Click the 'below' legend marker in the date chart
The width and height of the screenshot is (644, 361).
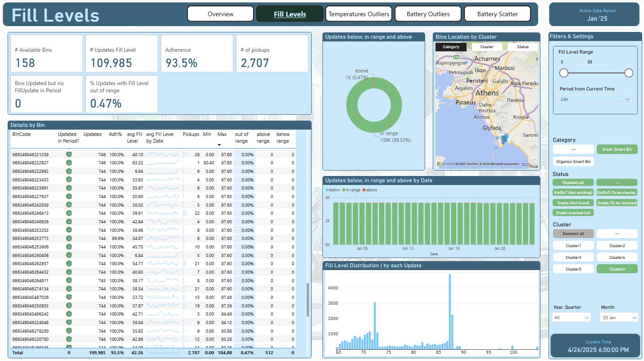(327, 190)
